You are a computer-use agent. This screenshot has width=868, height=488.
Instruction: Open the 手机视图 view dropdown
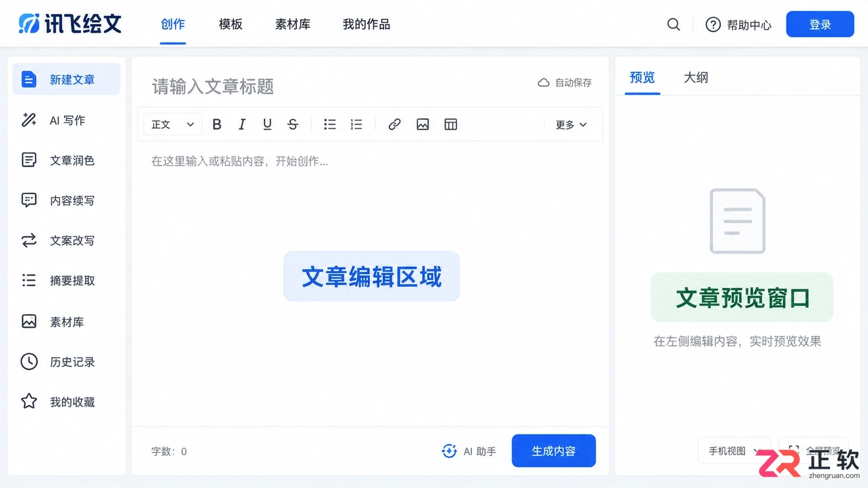[x=734, y=451]
